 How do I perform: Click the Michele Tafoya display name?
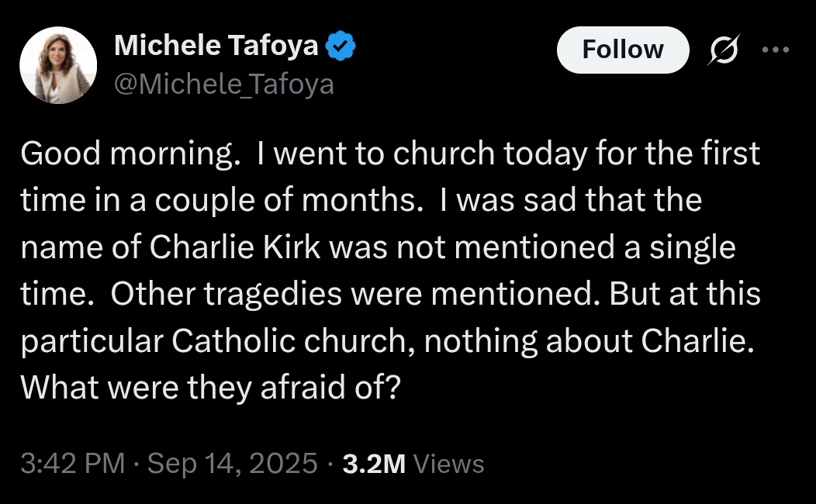[x=216, y=47]
